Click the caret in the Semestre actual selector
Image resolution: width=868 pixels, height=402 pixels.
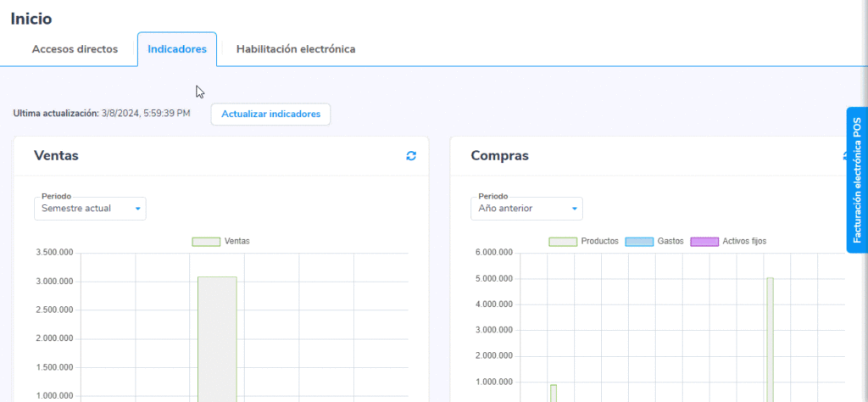(137, 209)
